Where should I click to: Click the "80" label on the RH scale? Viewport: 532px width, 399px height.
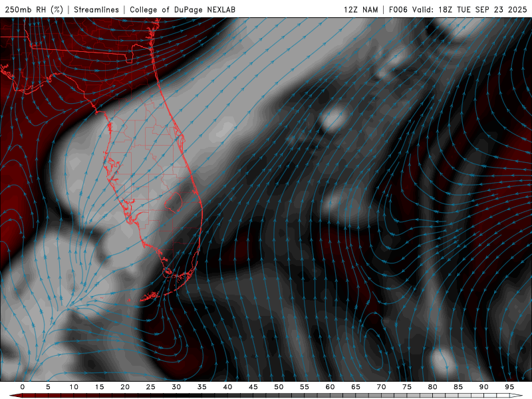(x=432, y=387)
